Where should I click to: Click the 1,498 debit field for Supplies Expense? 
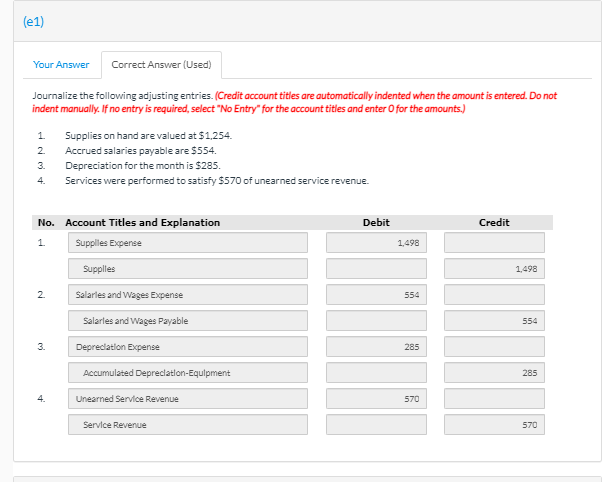pyautogui.click(x=376, y=243)
